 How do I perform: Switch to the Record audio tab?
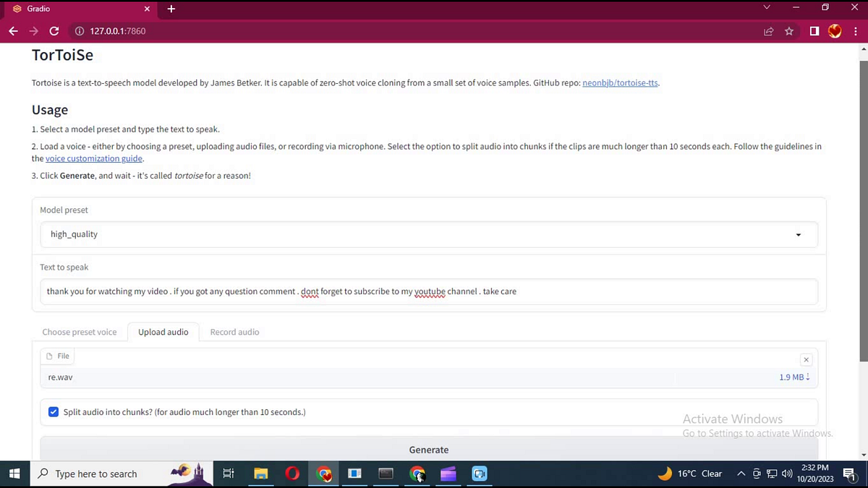[x=234, y=332]
